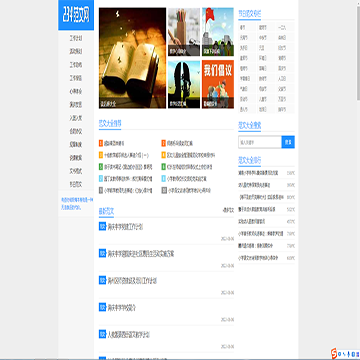360x360 pixels.
Task: Open the red flag cityscape thumbnail
Action: tap(218, 32)
